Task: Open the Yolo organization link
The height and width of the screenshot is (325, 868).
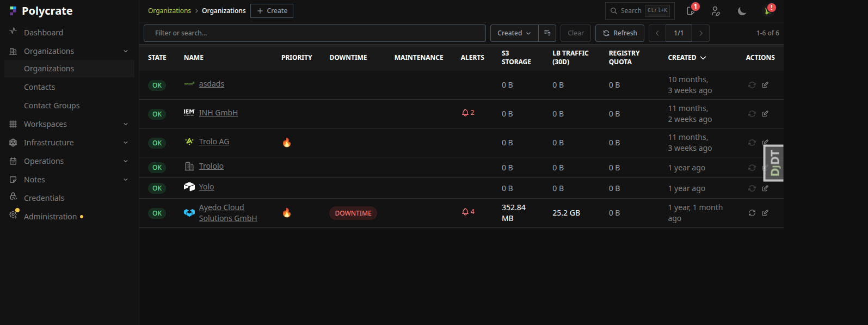Action: [x=206, y=187]
